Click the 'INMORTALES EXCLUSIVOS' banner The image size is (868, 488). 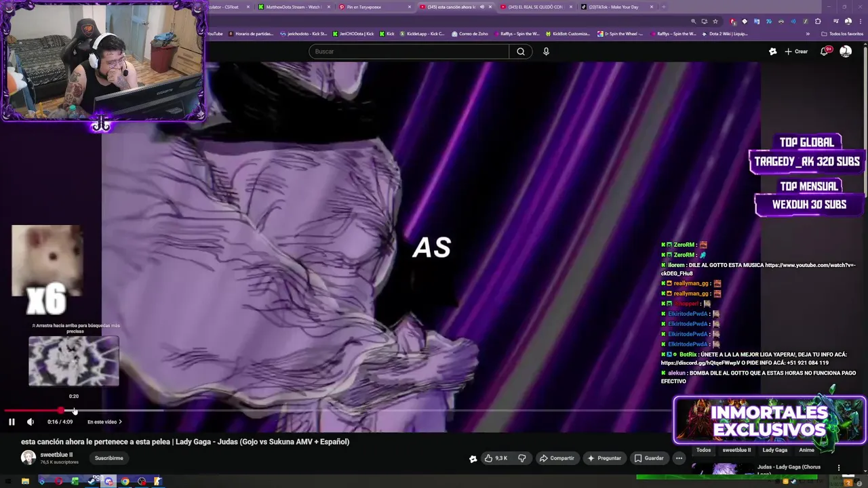click(770, 420)
